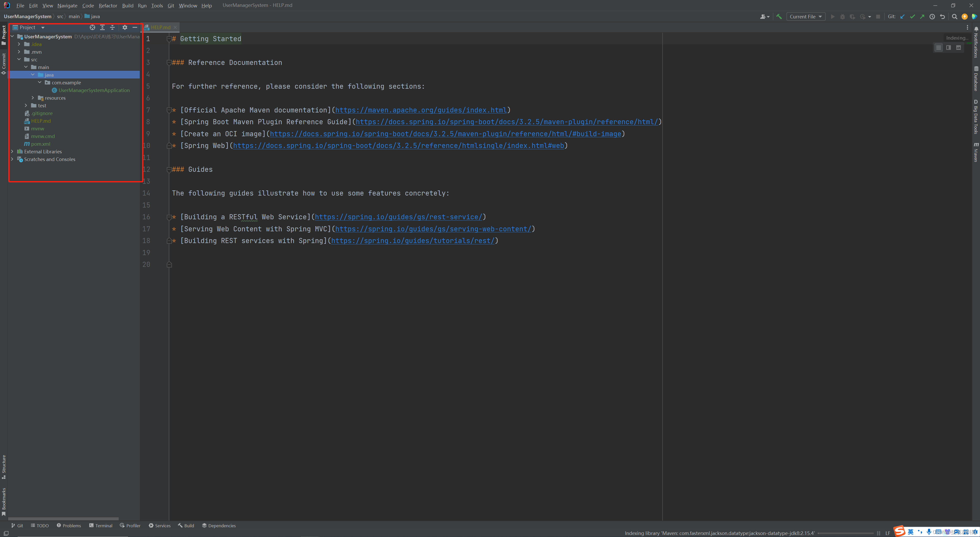Toggle folding marker beside Getting Started heading
This screenshot has width=980, height=537.
click(169, 39)
